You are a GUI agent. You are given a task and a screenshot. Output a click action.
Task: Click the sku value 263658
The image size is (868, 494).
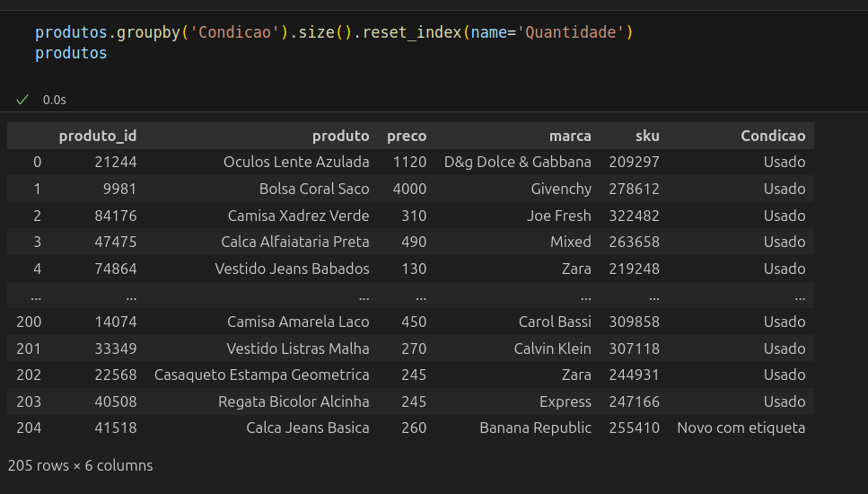click(x=635, y=242)
